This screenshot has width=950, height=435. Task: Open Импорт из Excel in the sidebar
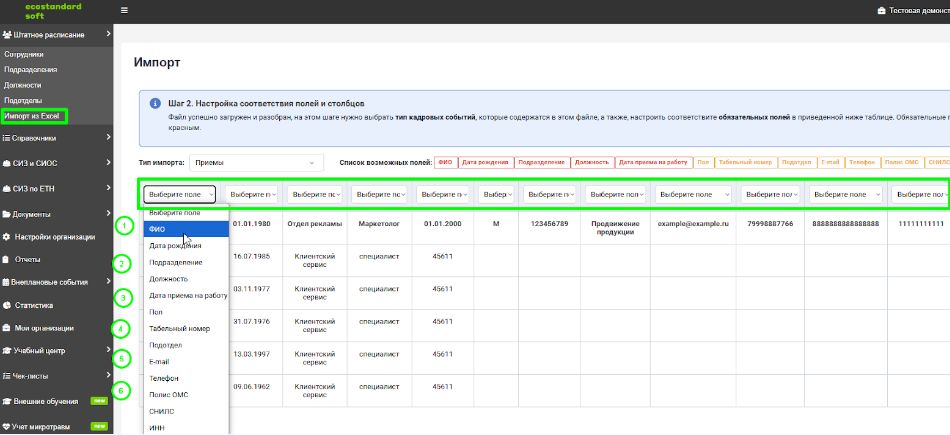coord(34,116)
